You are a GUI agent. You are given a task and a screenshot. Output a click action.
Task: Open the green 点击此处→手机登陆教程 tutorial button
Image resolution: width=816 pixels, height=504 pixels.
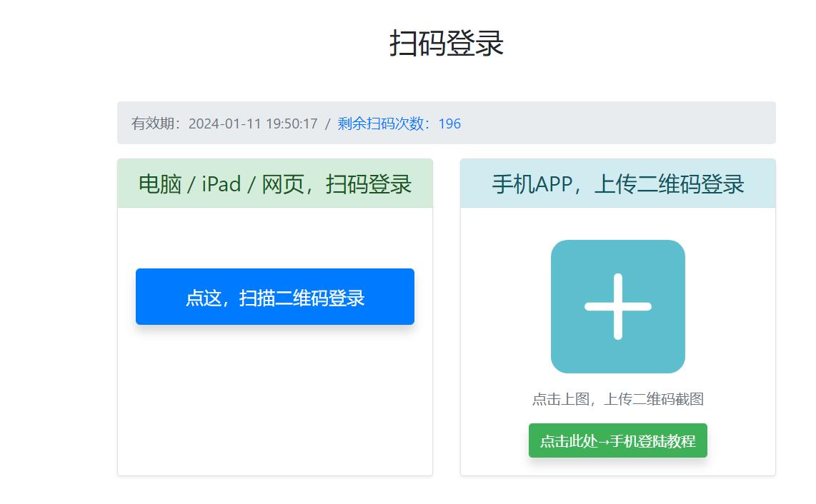[617, 441]
